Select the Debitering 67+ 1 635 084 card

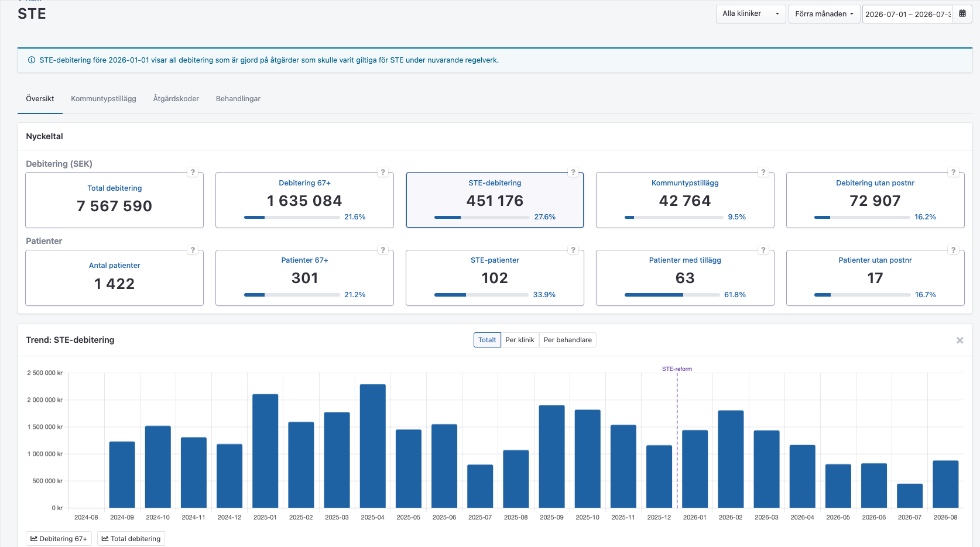point(304,200)
